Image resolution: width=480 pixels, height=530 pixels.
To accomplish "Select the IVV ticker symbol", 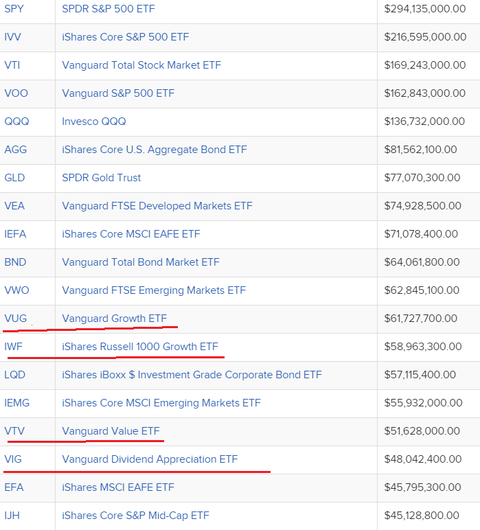I will [x=13, y=37].
